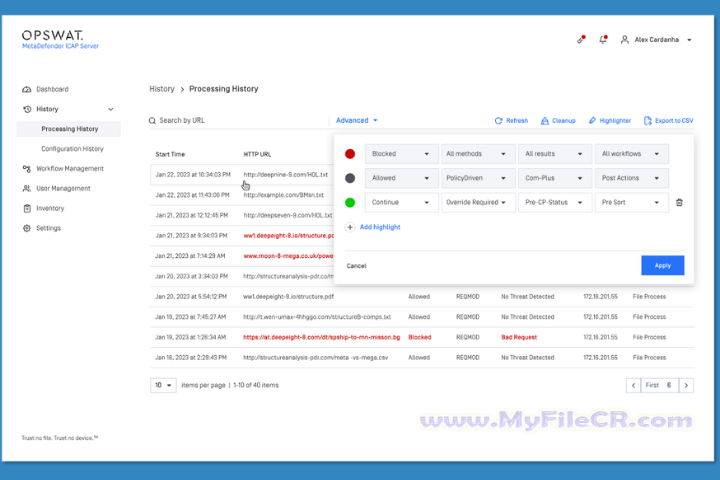
Task: Click page number 6
Action: click(x=669, y=385)
